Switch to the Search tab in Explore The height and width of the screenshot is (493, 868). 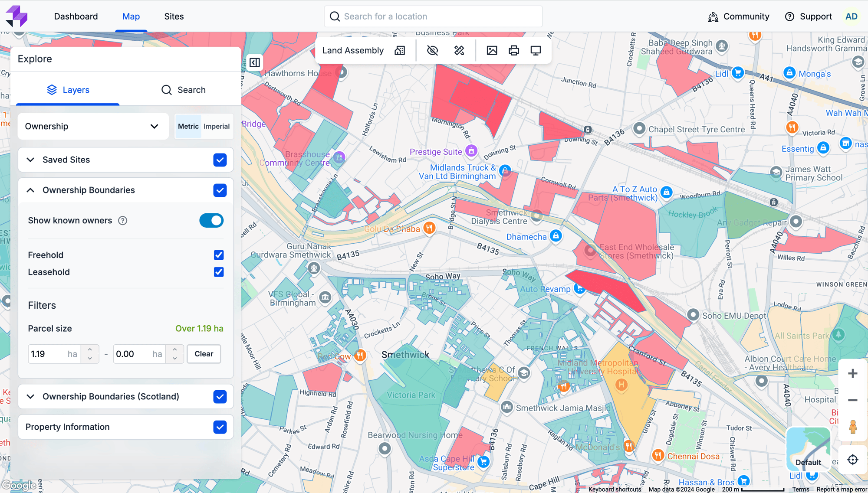[x=183, y=90]
